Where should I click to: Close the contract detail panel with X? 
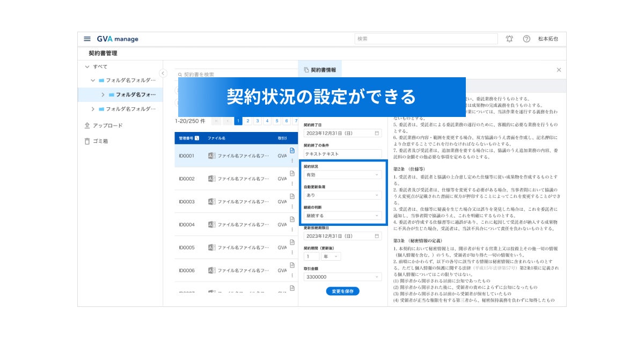pyautogui.click(x=559, y=70)
